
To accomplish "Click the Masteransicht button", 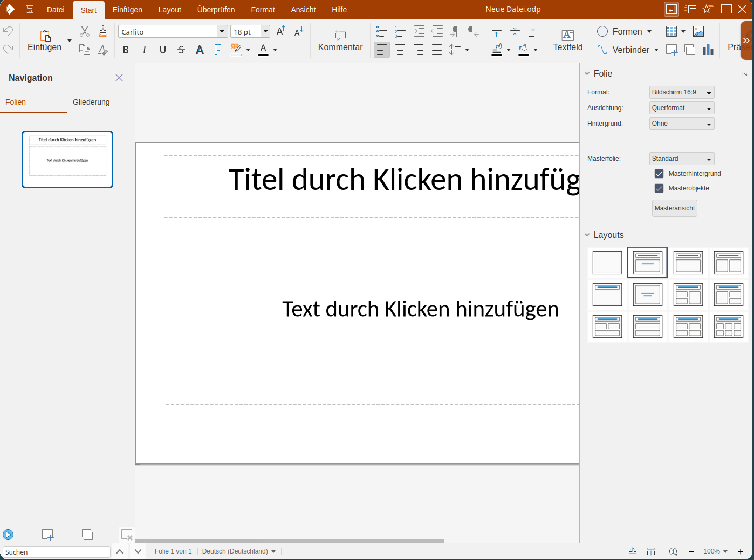I will [x=674, y=208].
